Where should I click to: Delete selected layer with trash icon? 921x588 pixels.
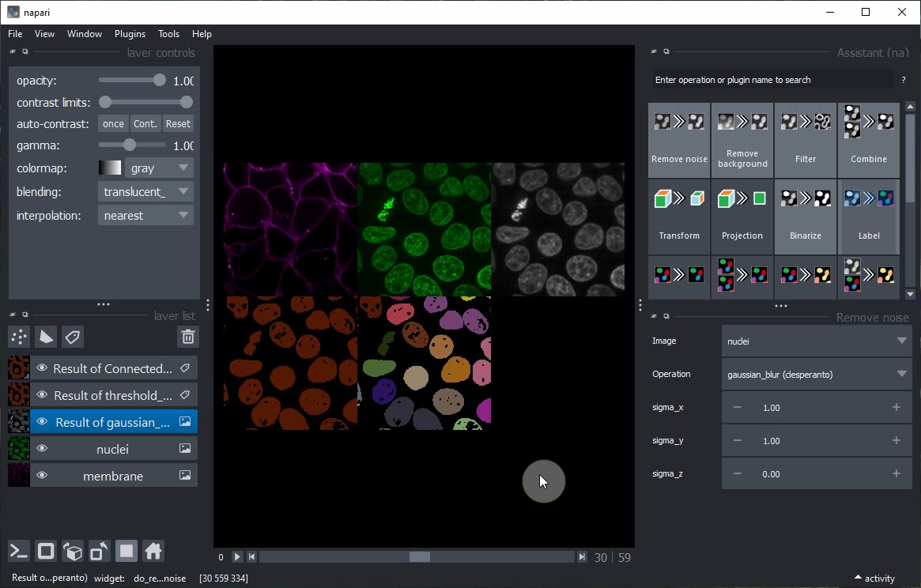187,337
